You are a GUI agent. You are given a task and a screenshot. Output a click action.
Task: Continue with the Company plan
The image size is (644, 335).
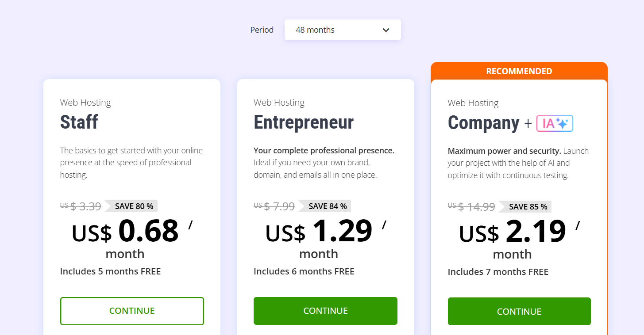519,312
